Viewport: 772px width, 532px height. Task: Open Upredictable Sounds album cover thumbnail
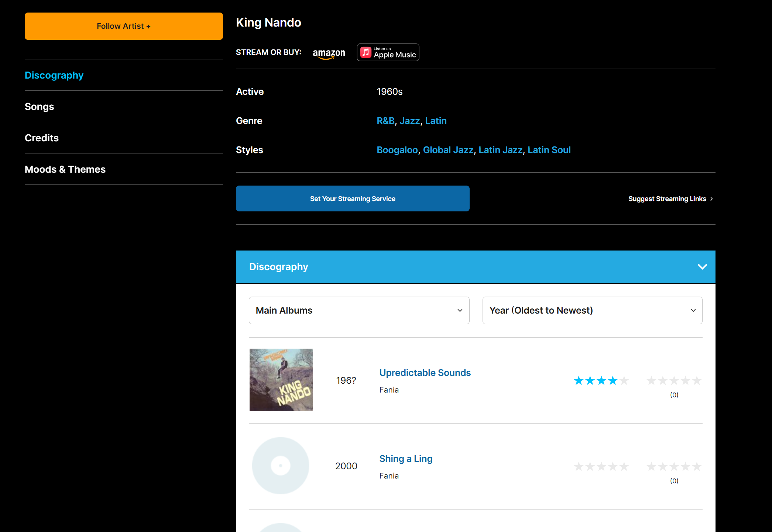(281, 380)
